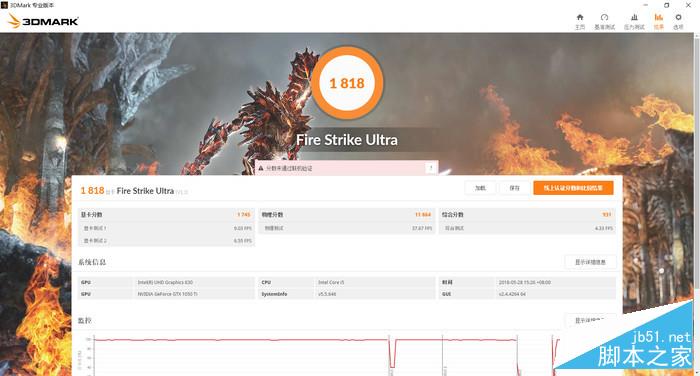This screenshot has height=376, width=700.
Task: Minimize the 3DMark window
Action: click(x=646, y=5)
